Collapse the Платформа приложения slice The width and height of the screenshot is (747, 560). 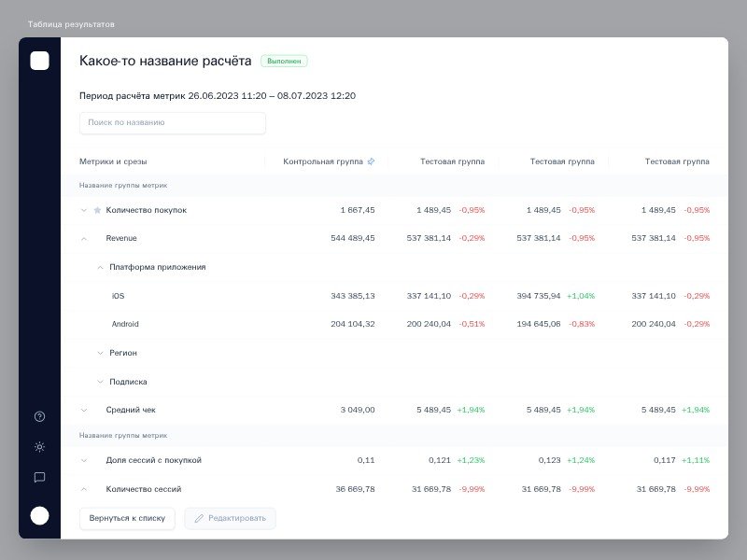(x=101, y=267)
